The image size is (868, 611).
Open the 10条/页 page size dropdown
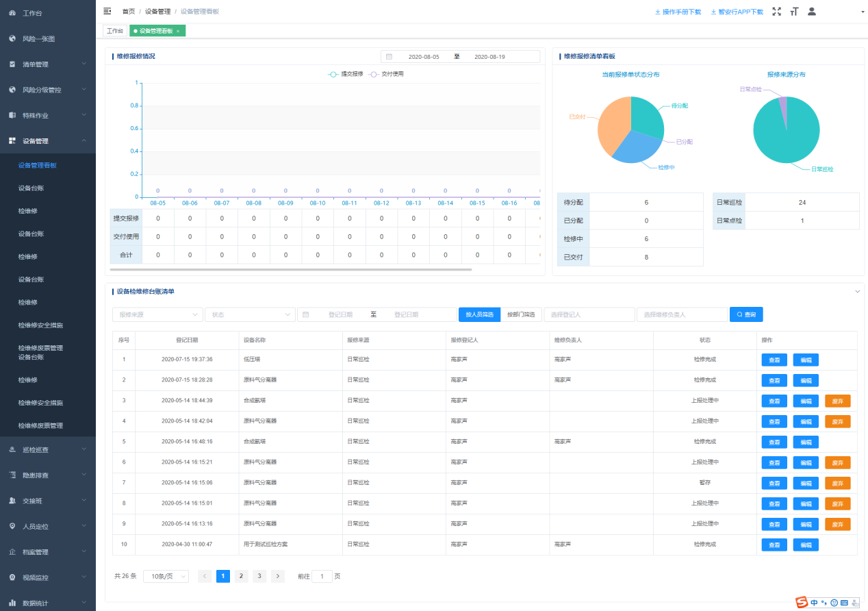coord(166,576)
